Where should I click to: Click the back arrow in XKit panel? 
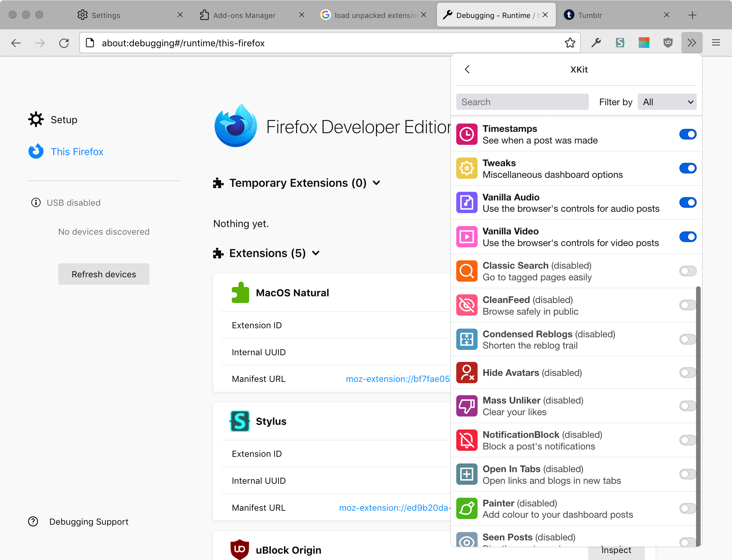coord(467,69)
